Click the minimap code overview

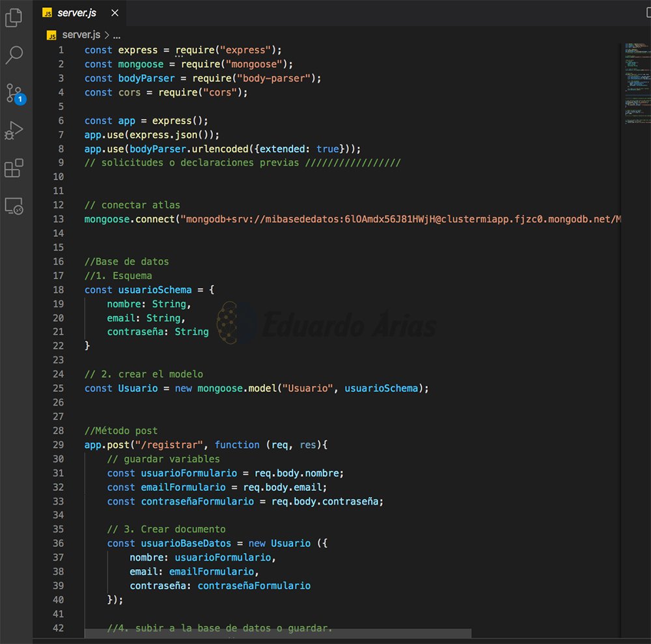637,83
